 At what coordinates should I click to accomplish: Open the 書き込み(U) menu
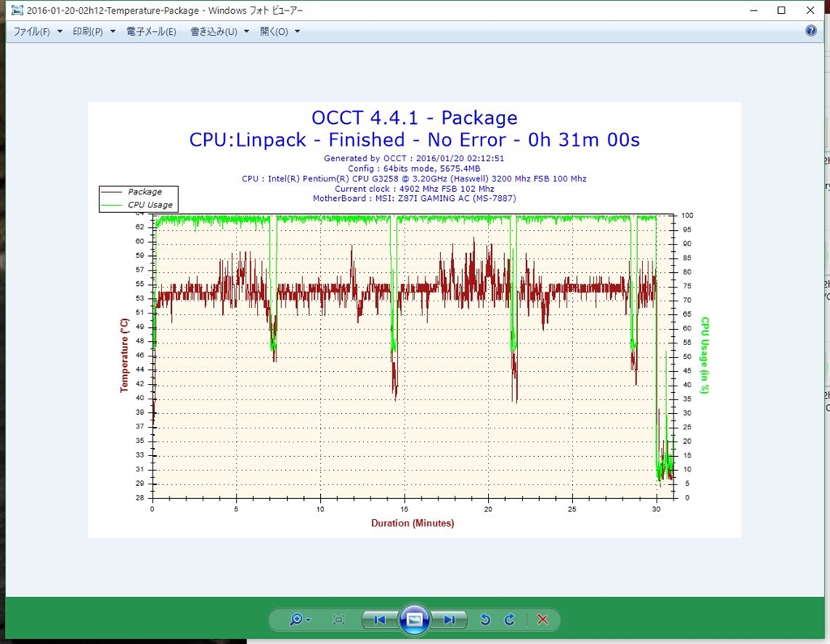pyautogui.click(x=214, y=32)
